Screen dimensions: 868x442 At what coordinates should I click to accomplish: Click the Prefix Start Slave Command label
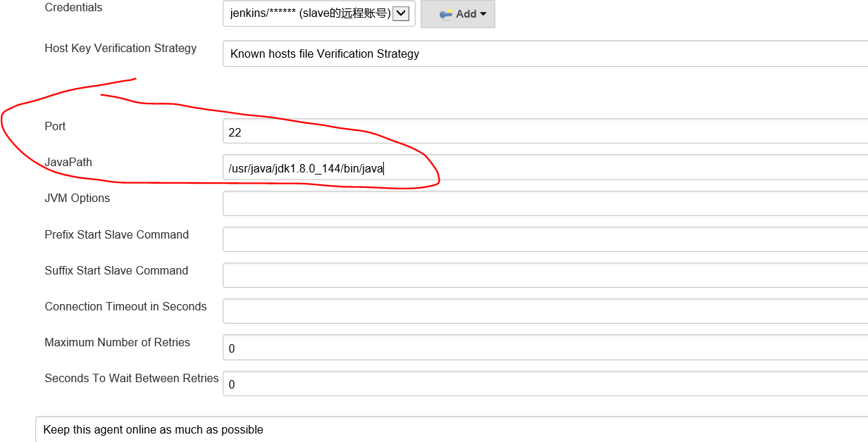pos(117,234)
